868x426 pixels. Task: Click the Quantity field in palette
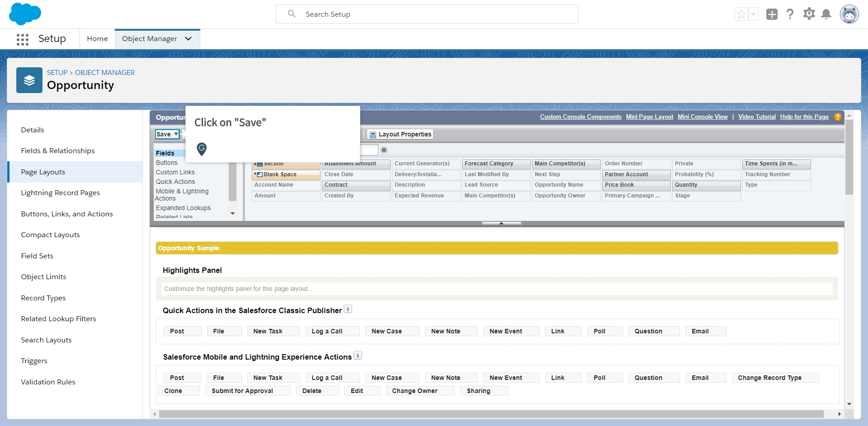tap(706, 185)
